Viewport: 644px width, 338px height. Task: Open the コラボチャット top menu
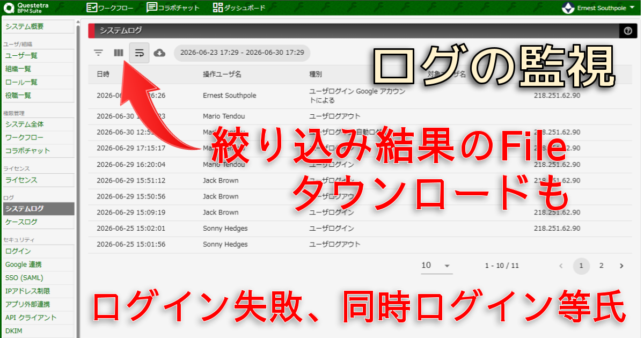pyautogui.click(x=173, y=8)
